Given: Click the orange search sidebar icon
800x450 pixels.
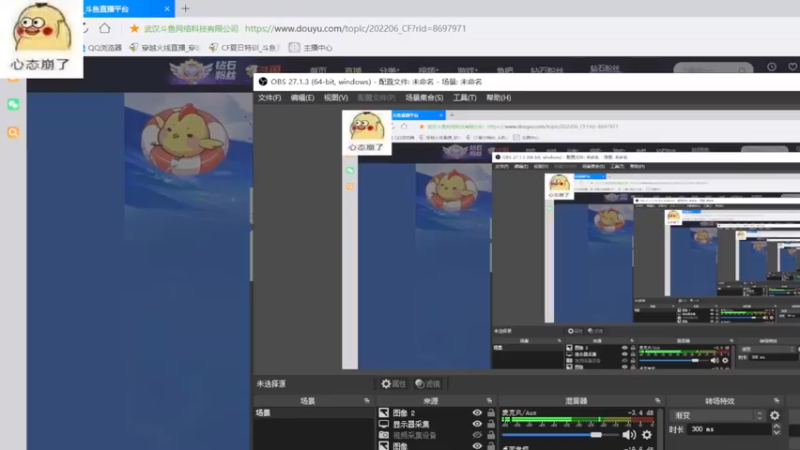Looking at the screenshot, I should click(13, 132).
